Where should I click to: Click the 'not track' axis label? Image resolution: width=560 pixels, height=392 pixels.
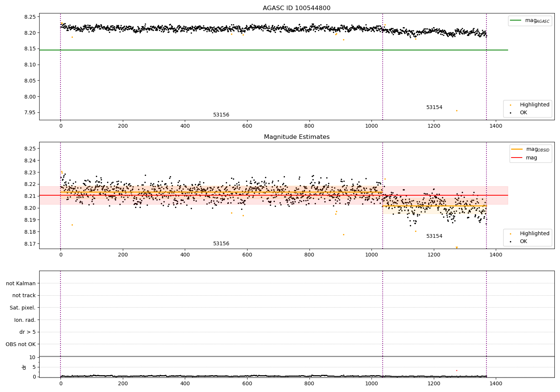pos(24,296)
